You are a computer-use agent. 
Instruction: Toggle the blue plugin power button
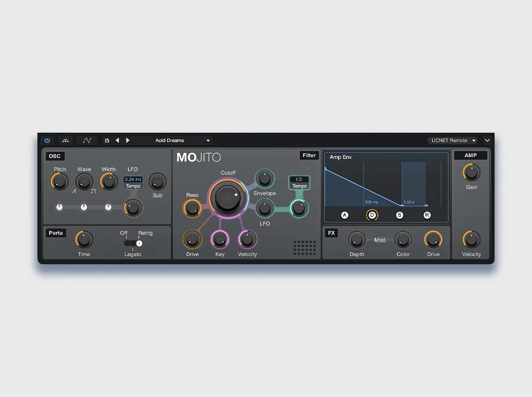[x=47, y=141]
